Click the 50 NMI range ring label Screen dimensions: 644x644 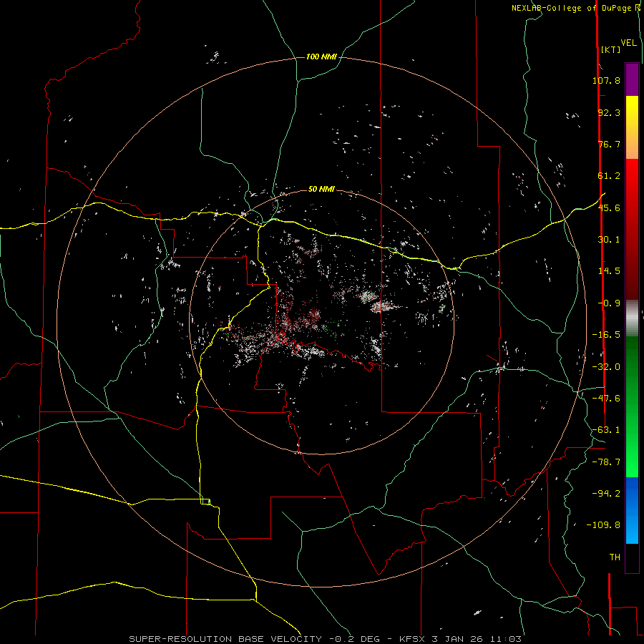321,189
